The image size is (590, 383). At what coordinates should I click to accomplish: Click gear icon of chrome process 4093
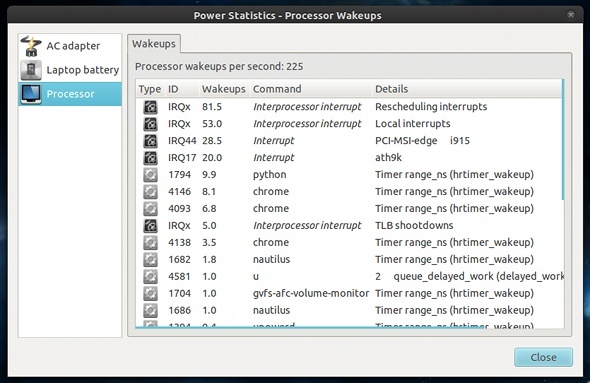[151, 208]
